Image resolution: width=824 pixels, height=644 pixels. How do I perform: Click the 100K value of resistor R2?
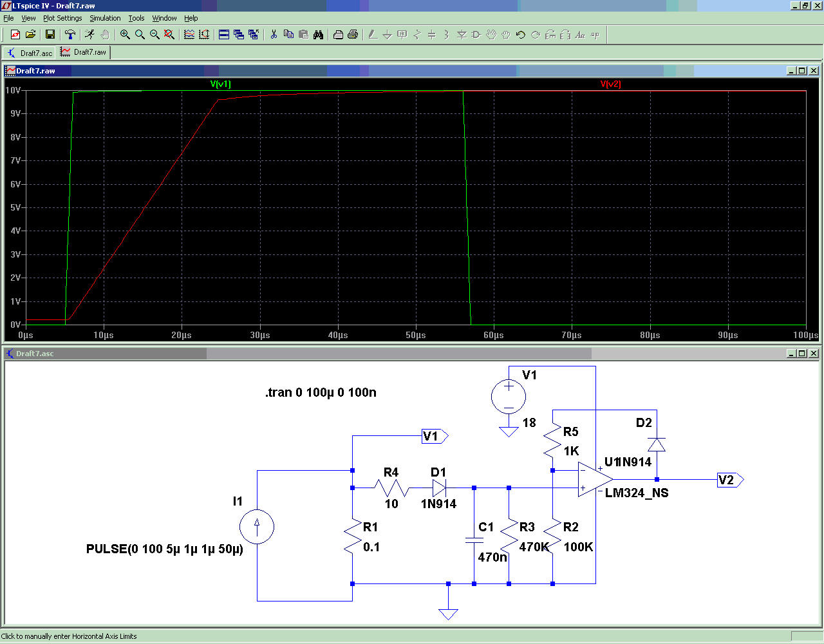(578, 547)
